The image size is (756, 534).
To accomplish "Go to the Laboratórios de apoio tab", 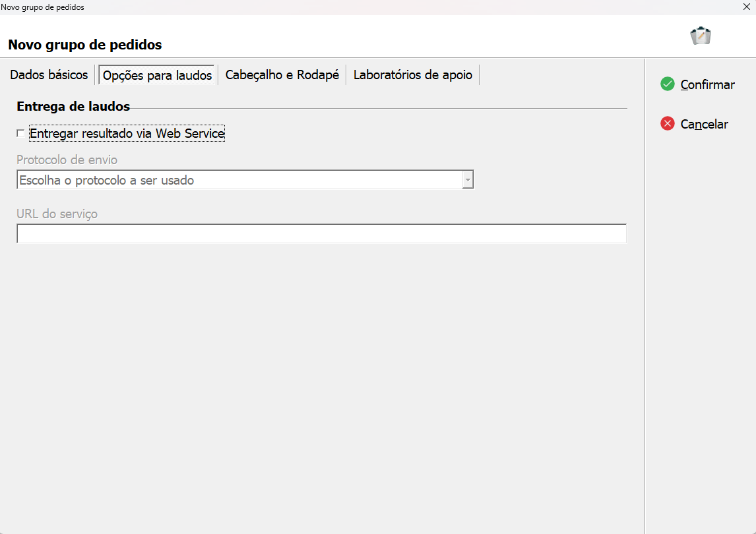I will pos(413,74).
